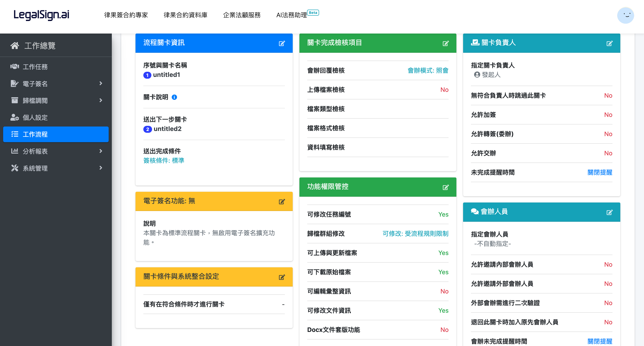The height and width of the screenshot is (346, 644).
Task: Edit the 關卡負責人 card
Action: pyautogui.click(x=610, y=43)
